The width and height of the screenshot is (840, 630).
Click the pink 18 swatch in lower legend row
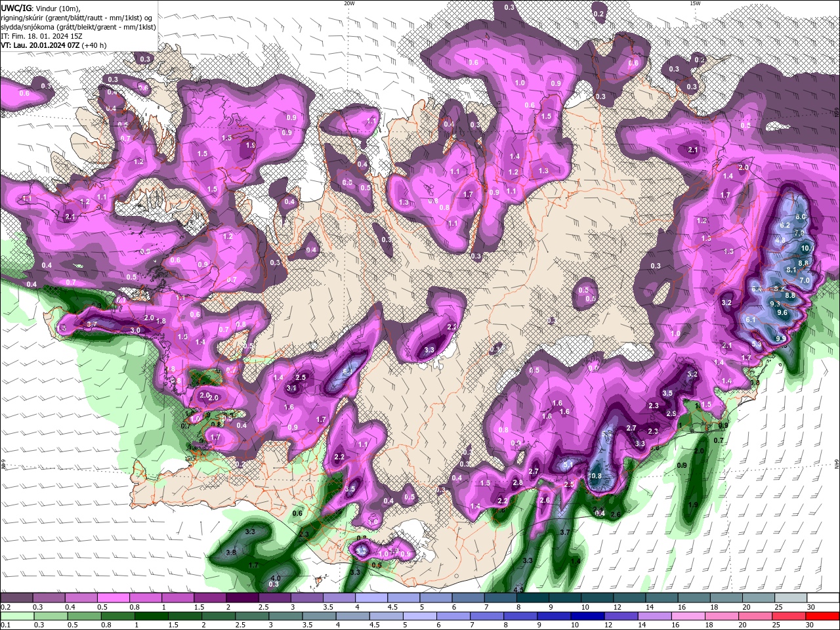click(722, 616)
